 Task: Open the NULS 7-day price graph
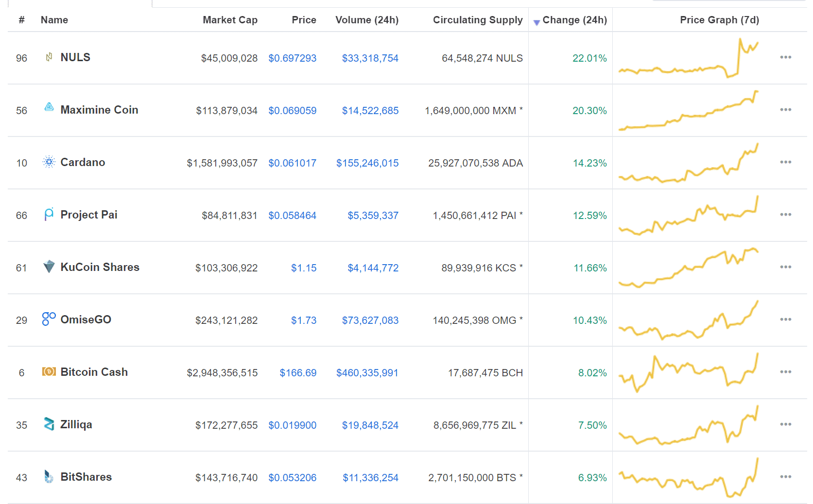[x=688, y=58]
